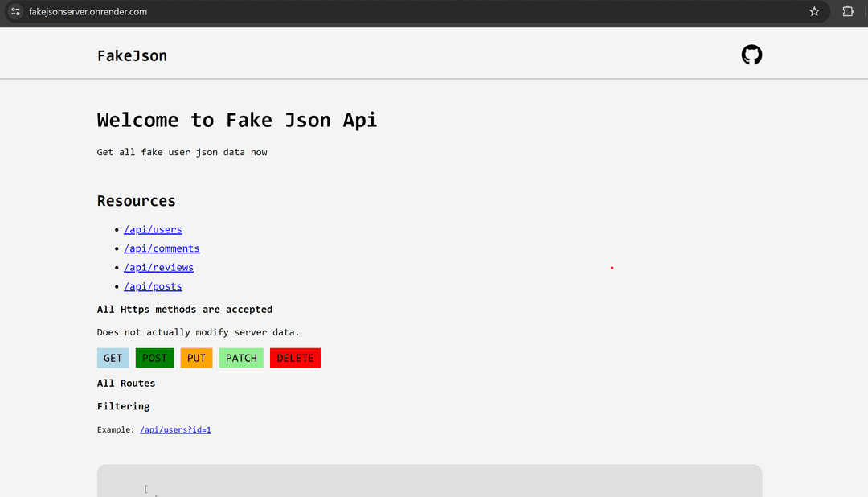Open the GitHub repository icon

point(751,55)
